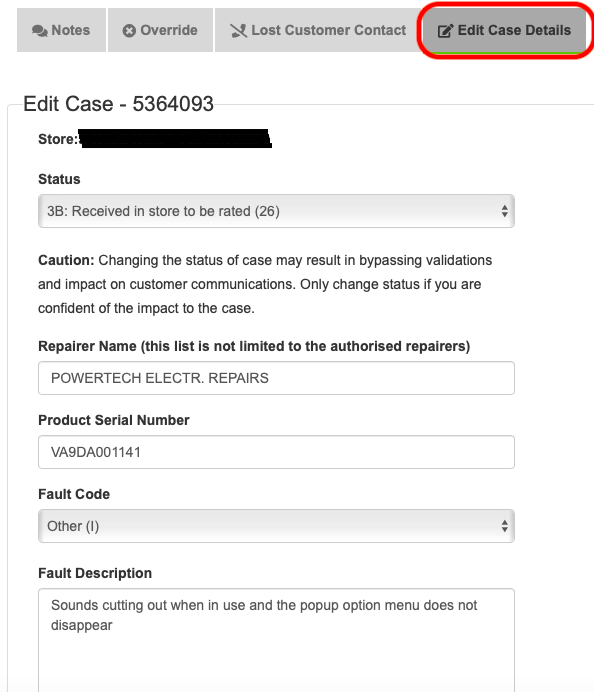Screen dimensions: 594x692
Task: Switch to the Override tab
Action: click(160, 30)
